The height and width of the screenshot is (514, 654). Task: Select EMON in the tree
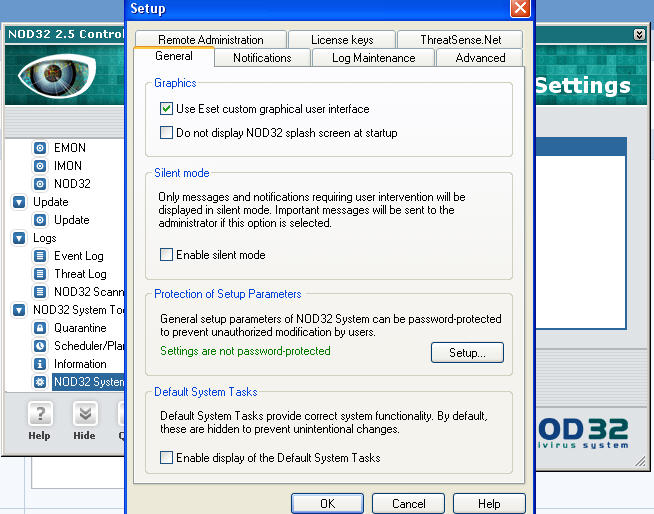70,148
